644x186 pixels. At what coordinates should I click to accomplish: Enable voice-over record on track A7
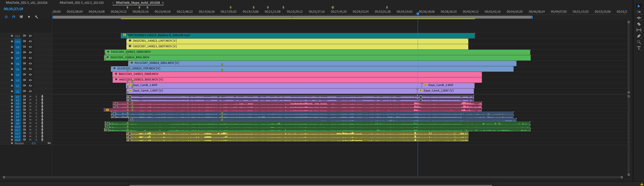point(42,116)
